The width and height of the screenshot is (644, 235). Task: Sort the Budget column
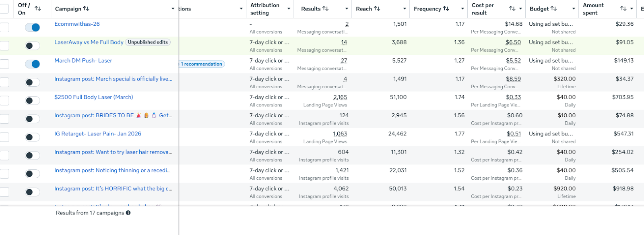point(554,8)
